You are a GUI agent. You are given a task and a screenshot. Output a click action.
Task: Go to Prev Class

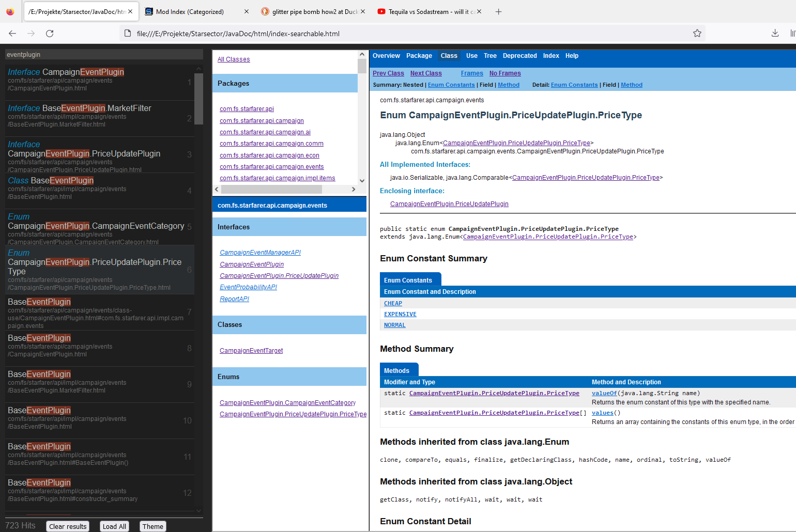coord(388,73)
